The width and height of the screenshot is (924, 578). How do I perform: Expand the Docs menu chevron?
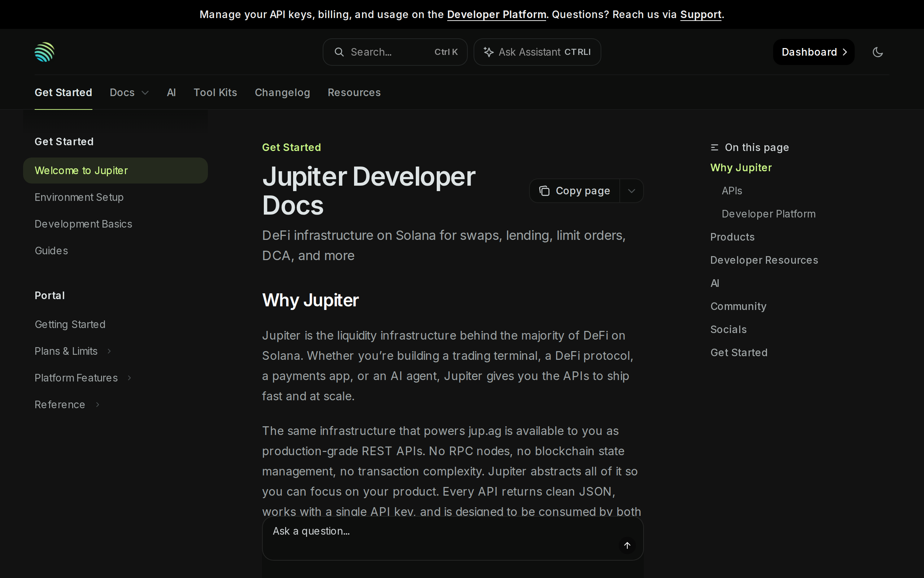click(145, 93)
